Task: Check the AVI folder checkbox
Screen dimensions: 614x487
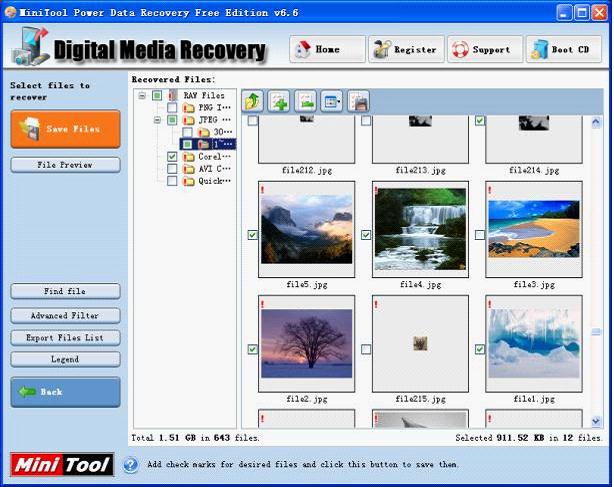Action: tap(172, 169)
